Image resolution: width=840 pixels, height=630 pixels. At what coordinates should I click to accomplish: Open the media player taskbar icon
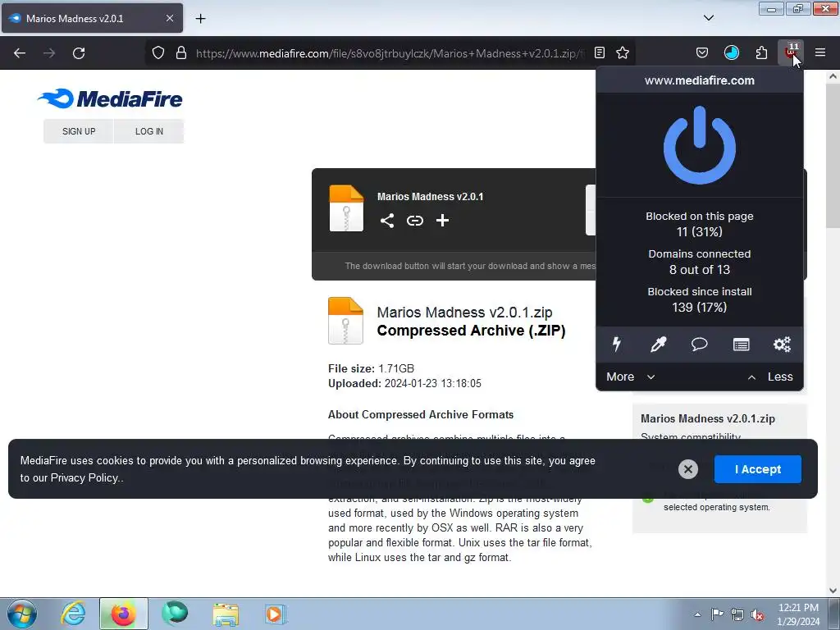click(276, 614)
